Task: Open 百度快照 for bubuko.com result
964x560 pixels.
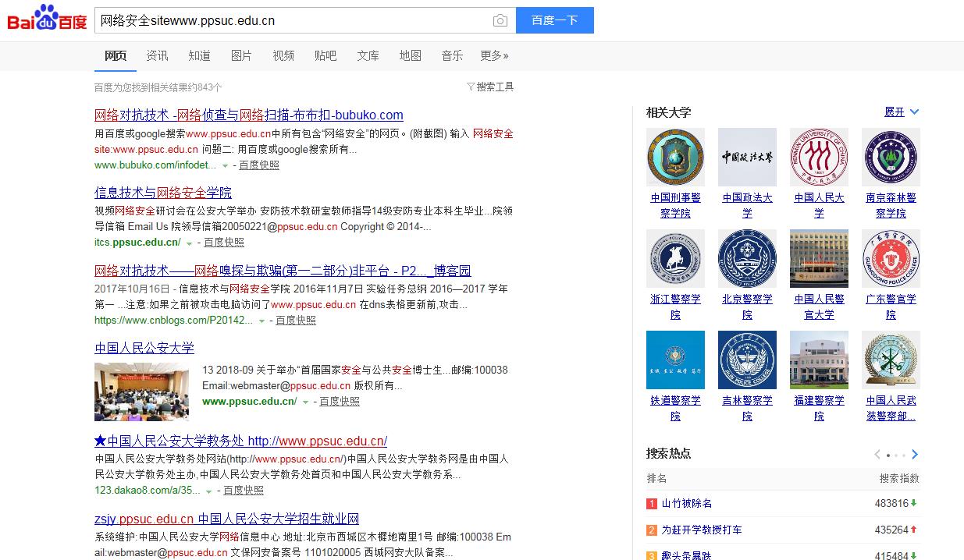Action: (x=259, y=165)
